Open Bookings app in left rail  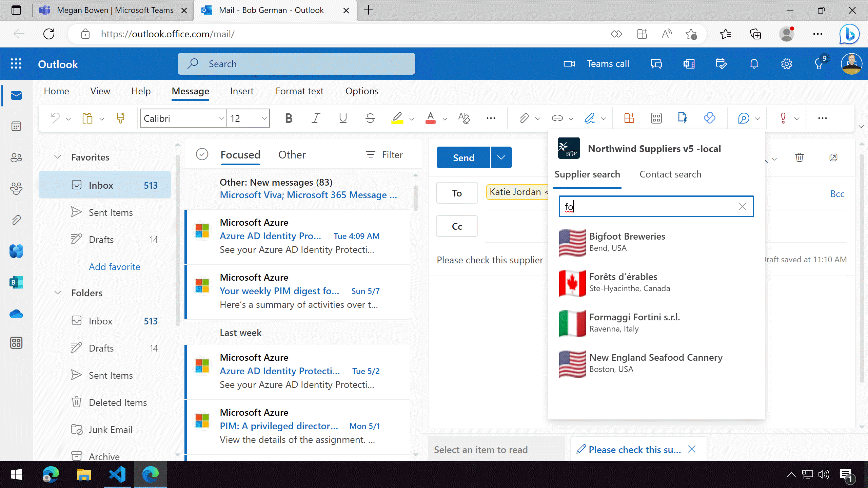click(x=16, y=282)
